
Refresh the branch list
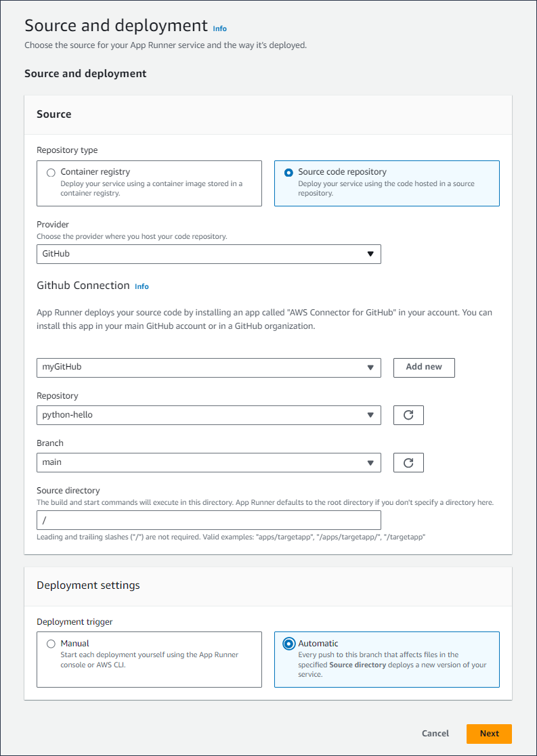point(408,462)
